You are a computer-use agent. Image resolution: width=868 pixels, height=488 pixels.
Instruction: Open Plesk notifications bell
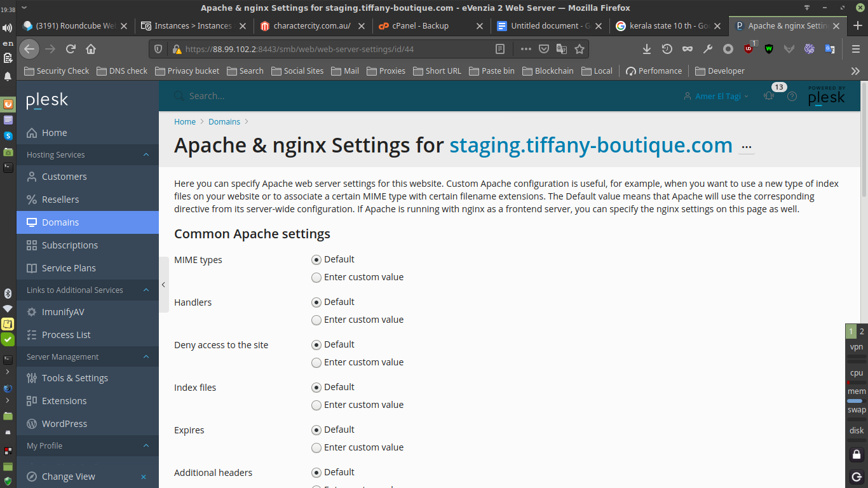pyautogui.click(x=769, y=97)
